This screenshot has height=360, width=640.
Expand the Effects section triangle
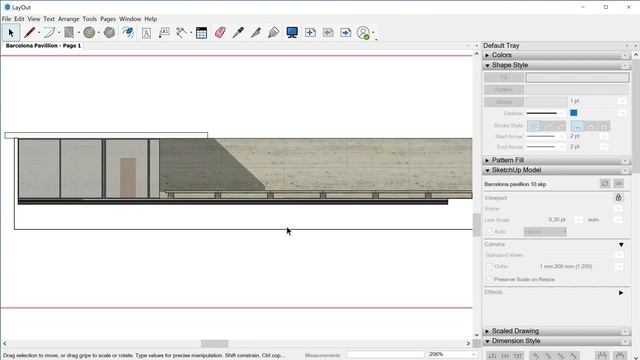click(x=621, y=293)
